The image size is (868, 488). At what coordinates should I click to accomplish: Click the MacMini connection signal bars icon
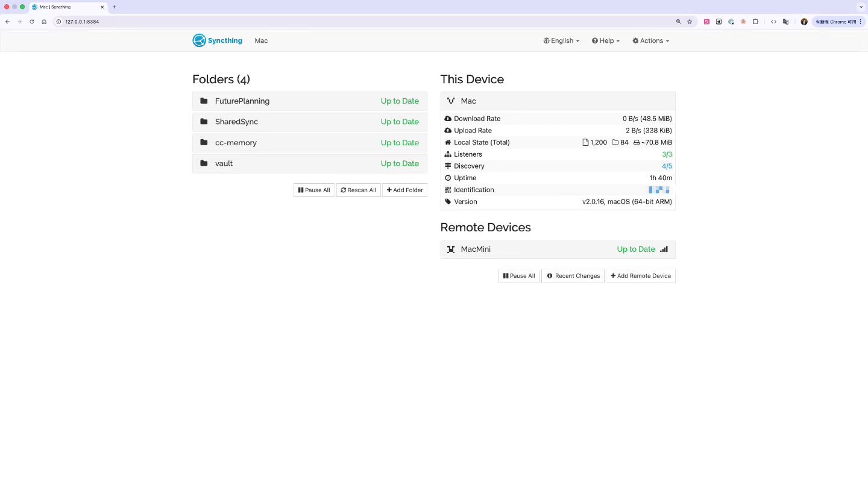(664, 249)
